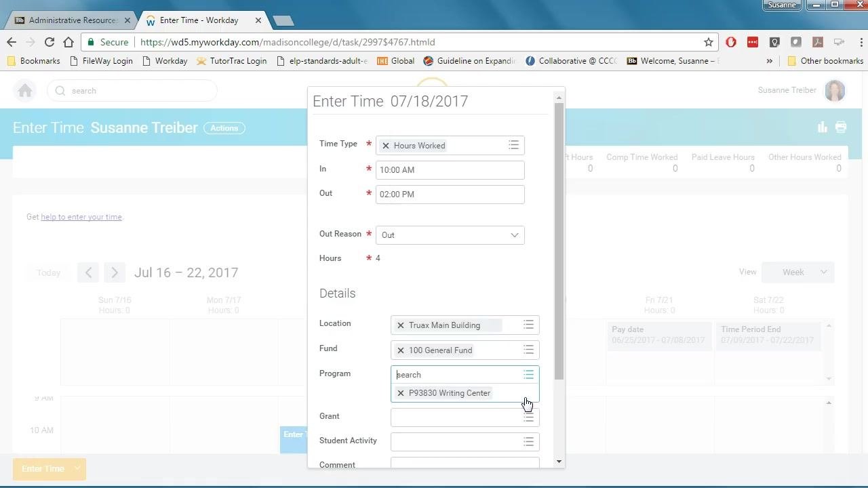Follow the help to enter your time link
Screen dimensions: 868x488
(81, 217)
